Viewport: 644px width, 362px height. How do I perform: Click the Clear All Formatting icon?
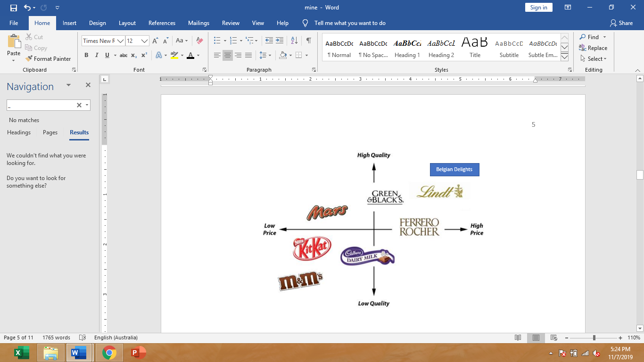pos(199,41)
